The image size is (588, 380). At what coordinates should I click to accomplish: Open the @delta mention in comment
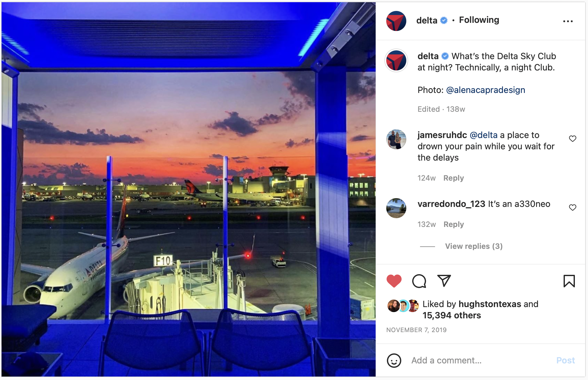(484, 135)
